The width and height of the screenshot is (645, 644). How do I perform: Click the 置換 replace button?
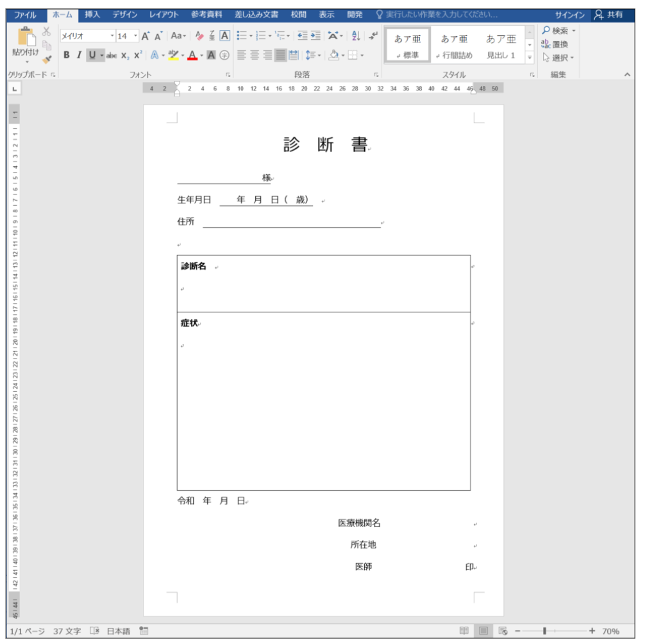555,44
